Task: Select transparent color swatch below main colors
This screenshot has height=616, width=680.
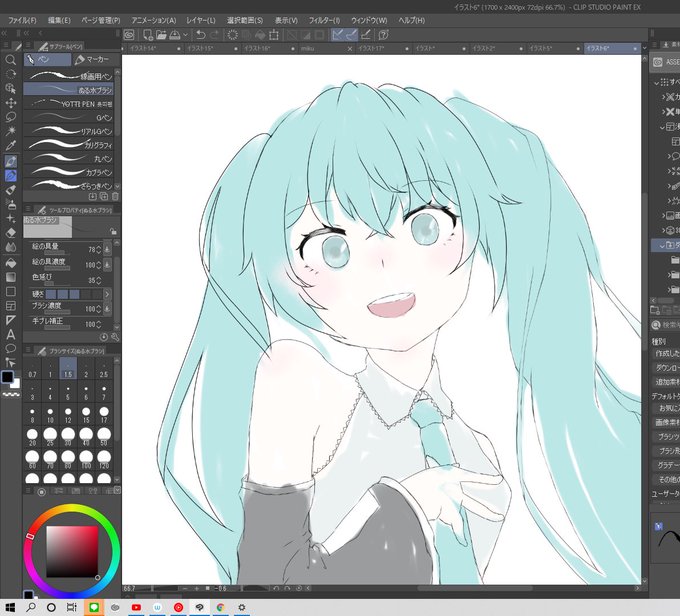Action: pyautogui.click(x=11, y=395)
